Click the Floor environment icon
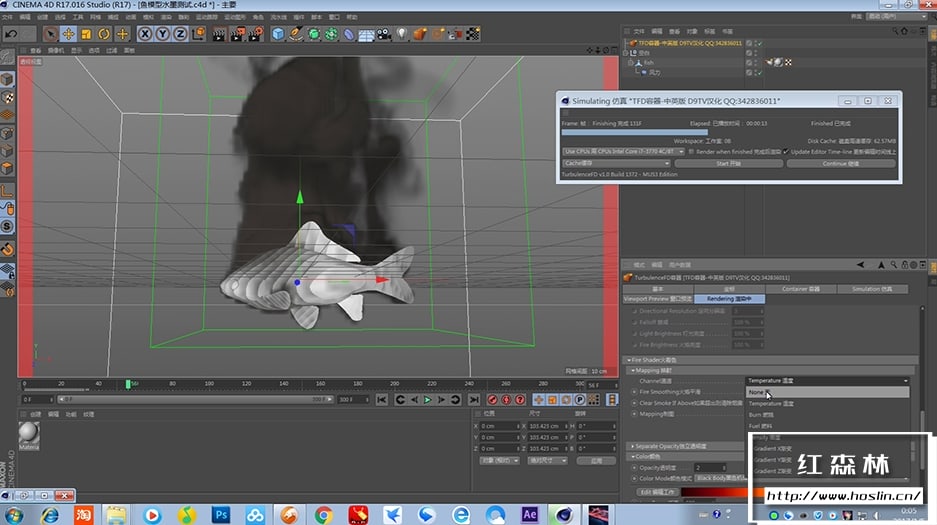 (x=366, y=34)
